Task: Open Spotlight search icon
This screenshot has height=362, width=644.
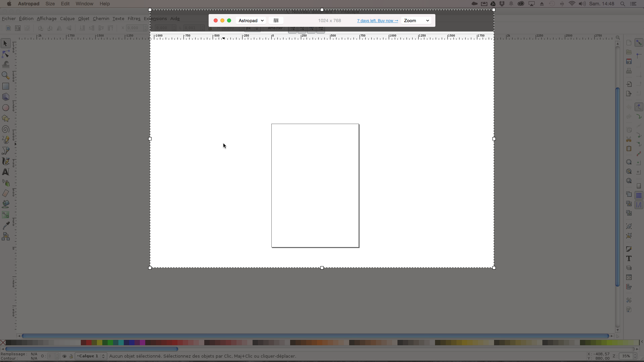Action: 623,4
